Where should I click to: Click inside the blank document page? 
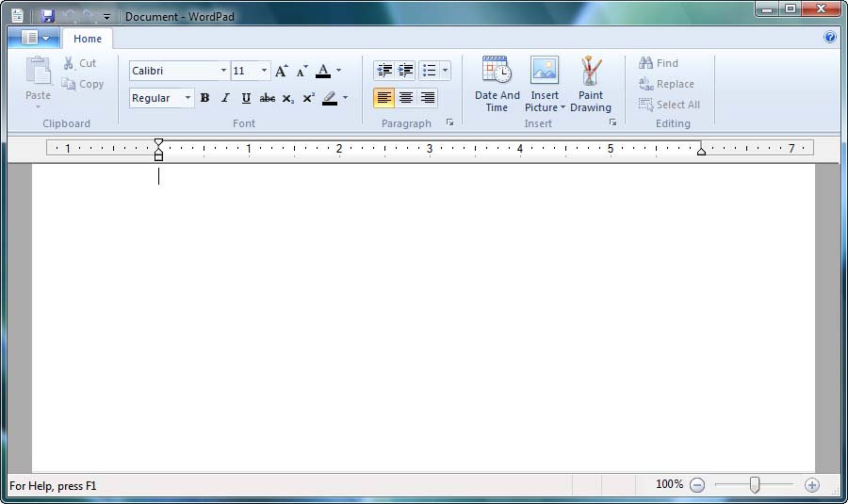coord(424,320)
